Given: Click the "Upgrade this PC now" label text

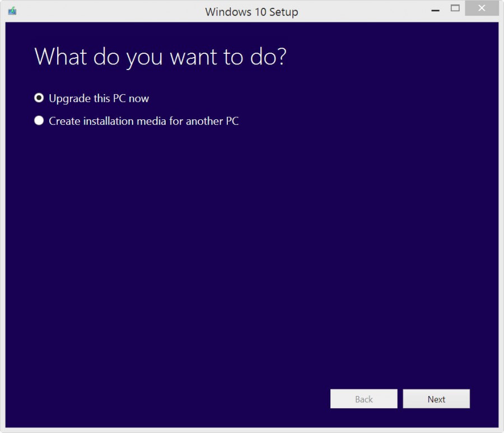Looking at the screenshot, I should tap(99, 98).
